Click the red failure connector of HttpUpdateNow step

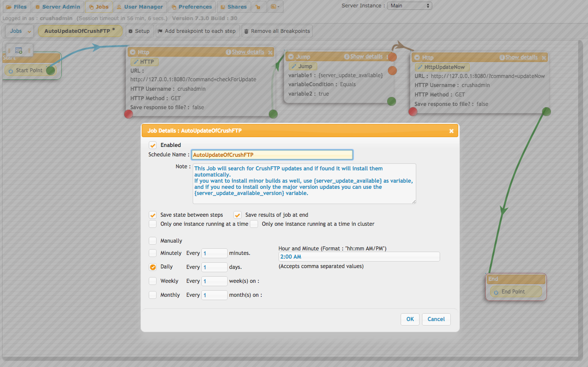[x=413, y=111]
